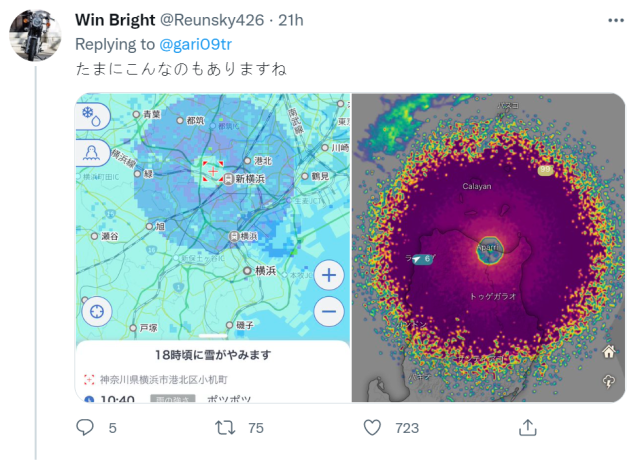Retweet this post

tap(226, 428)
